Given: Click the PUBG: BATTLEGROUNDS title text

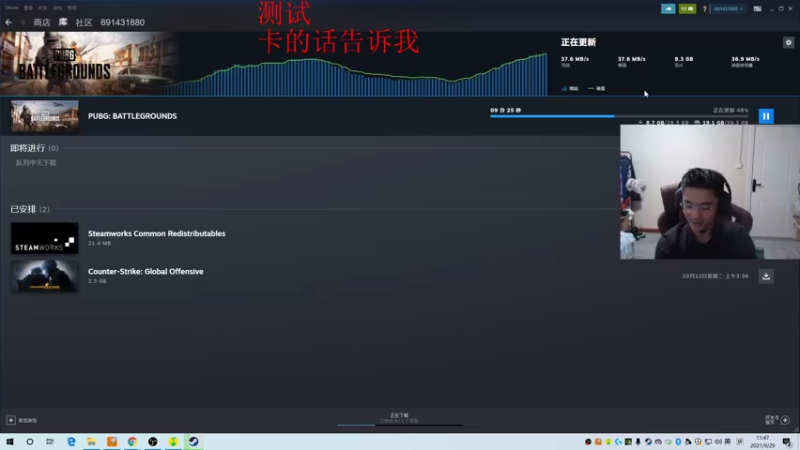Looking at the screenshot, I should click(x=133, y=116).
